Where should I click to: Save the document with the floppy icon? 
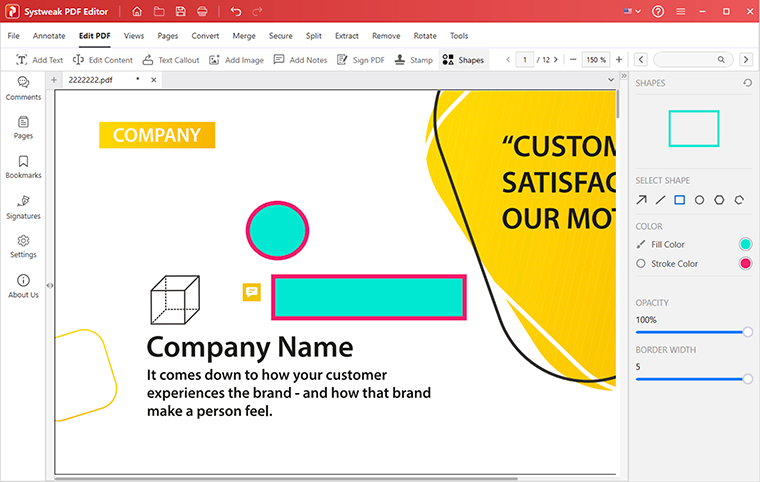181,11
